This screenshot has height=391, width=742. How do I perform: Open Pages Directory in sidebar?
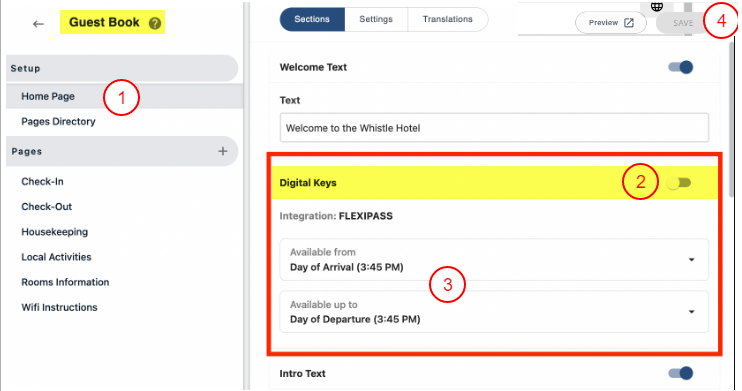58,121
